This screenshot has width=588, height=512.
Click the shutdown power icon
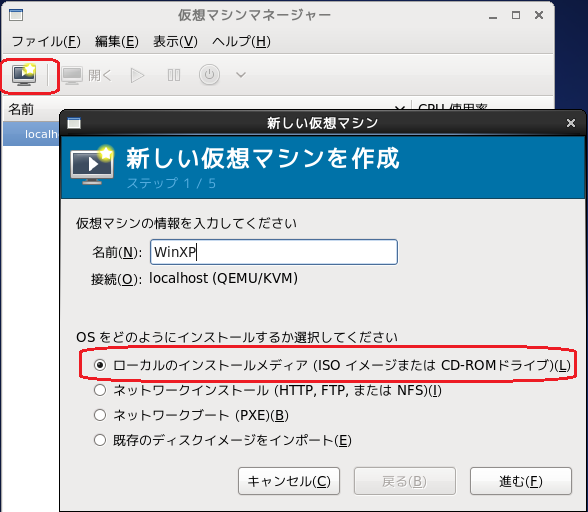tap(209, 75)
